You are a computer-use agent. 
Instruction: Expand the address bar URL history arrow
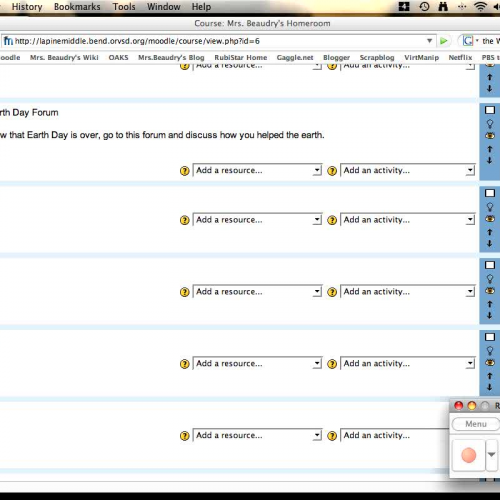430,41
